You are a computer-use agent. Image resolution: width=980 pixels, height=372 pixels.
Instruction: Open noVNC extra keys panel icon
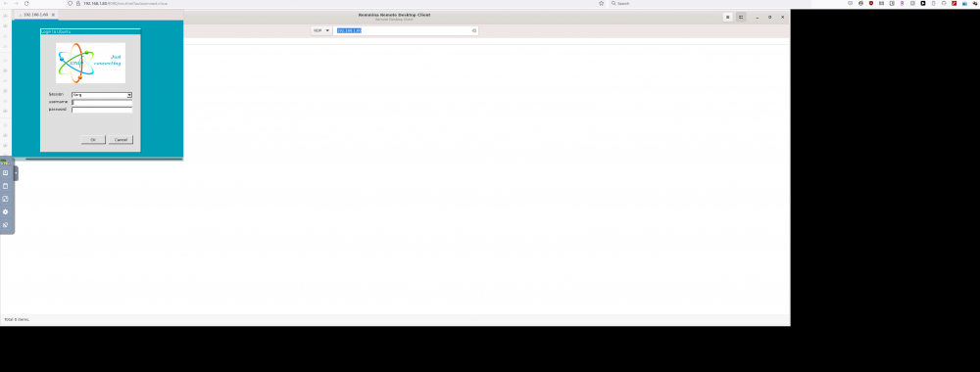(x=6, y=173)
